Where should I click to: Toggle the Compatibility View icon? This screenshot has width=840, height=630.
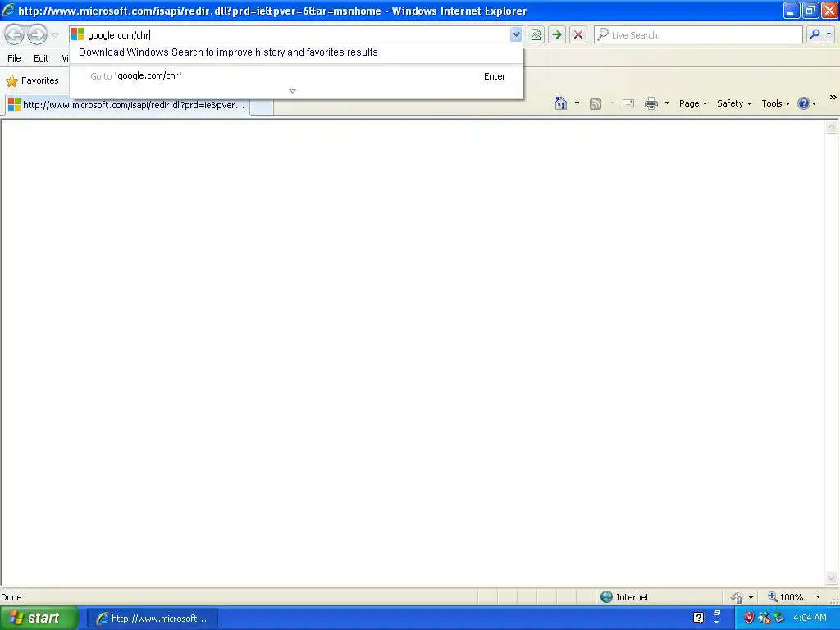tap(536, 34)
